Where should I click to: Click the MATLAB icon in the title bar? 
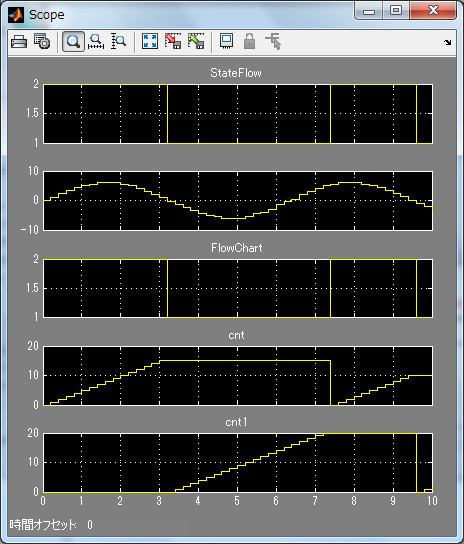point(16,15)
